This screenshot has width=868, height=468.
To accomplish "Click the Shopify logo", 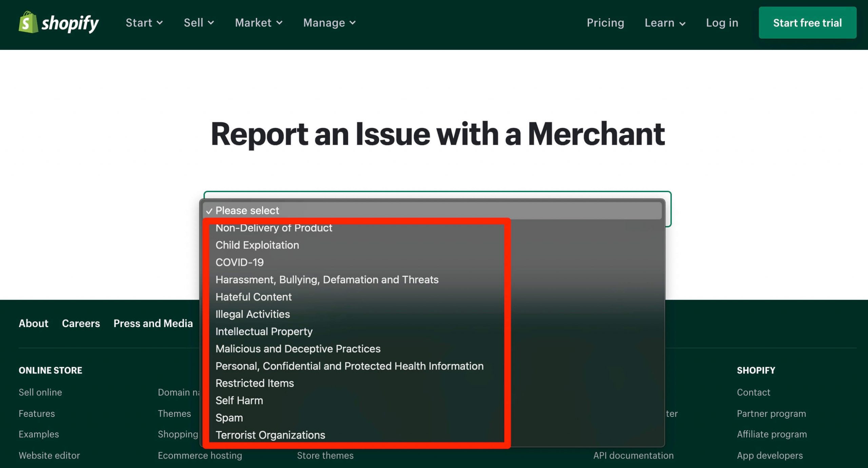I will pyautogui.click(x=59, y=23).
